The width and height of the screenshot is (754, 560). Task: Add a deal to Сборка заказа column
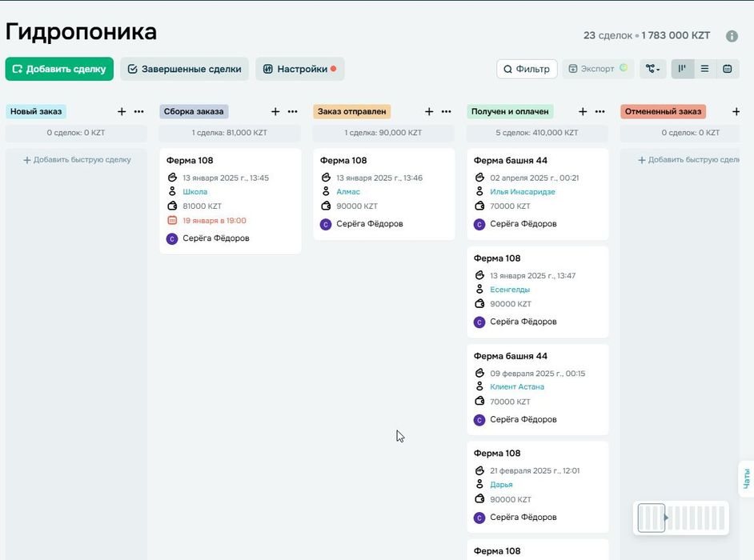pyautogui.click(x=275, y=111)
